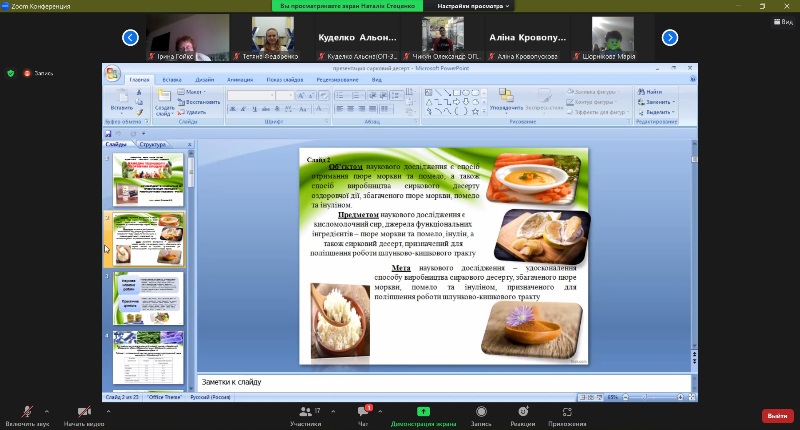Show next participants with right arrow
The image size is (800, 430).
tap(670, 38)
